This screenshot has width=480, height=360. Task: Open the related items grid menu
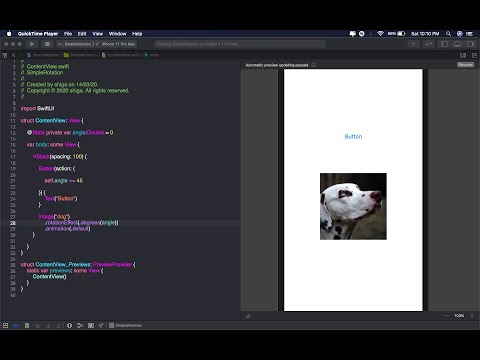5,55
